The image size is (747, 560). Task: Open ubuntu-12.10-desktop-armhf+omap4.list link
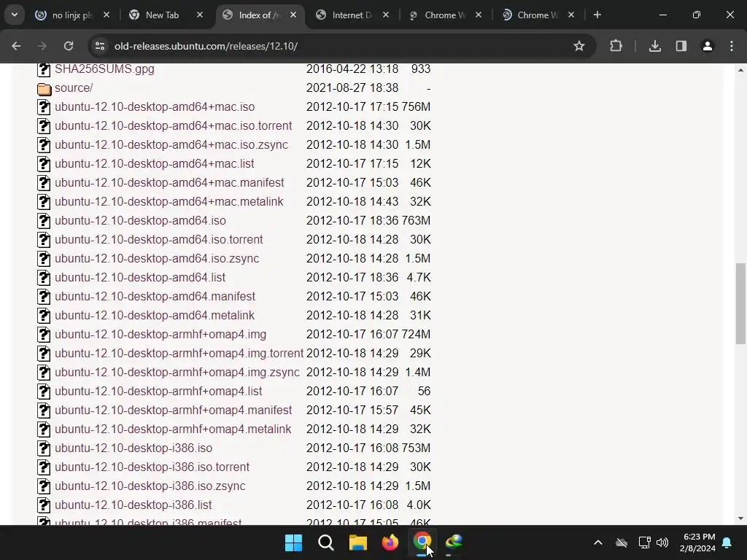pyautogui.click(x=158, y=391)
